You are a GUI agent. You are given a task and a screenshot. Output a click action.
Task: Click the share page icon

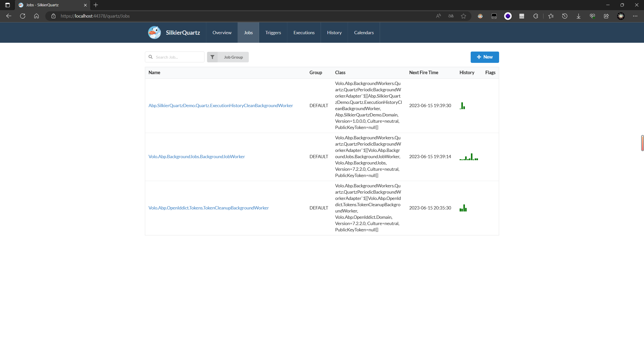click(606, 16)
